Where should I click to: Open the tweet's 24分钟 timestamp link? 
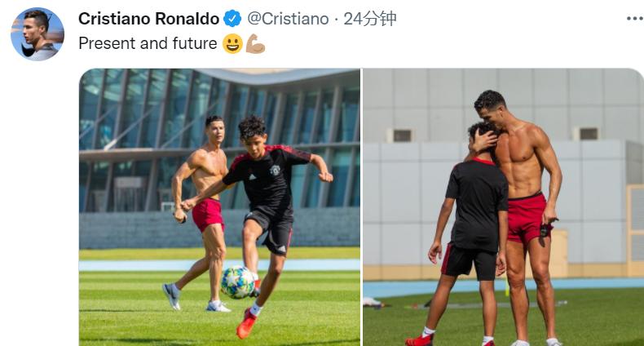[370, 19]
